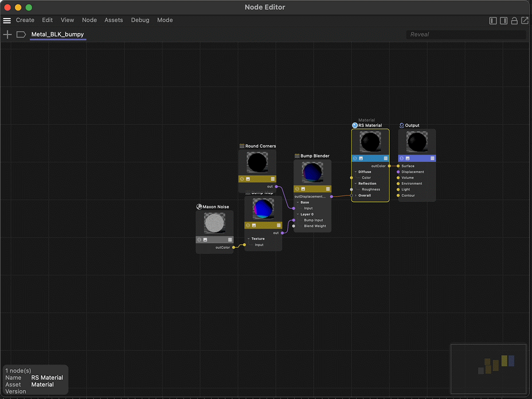Click the open-in-new-window icon

pos(525,21)
